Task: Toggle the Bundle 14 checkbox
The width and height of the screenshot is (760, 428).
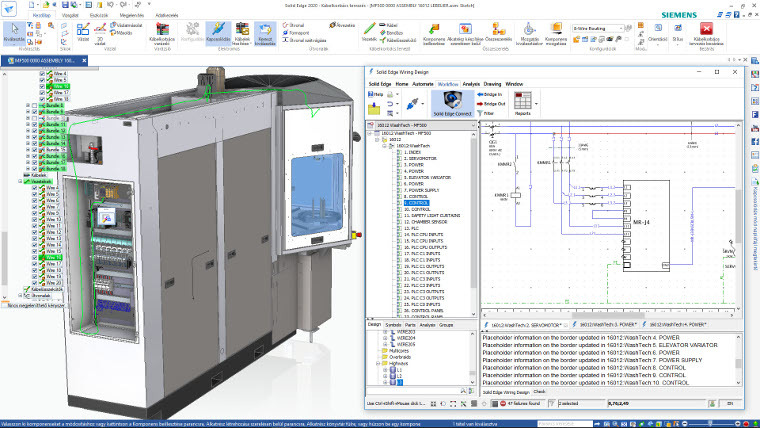Action: [34, 143]
